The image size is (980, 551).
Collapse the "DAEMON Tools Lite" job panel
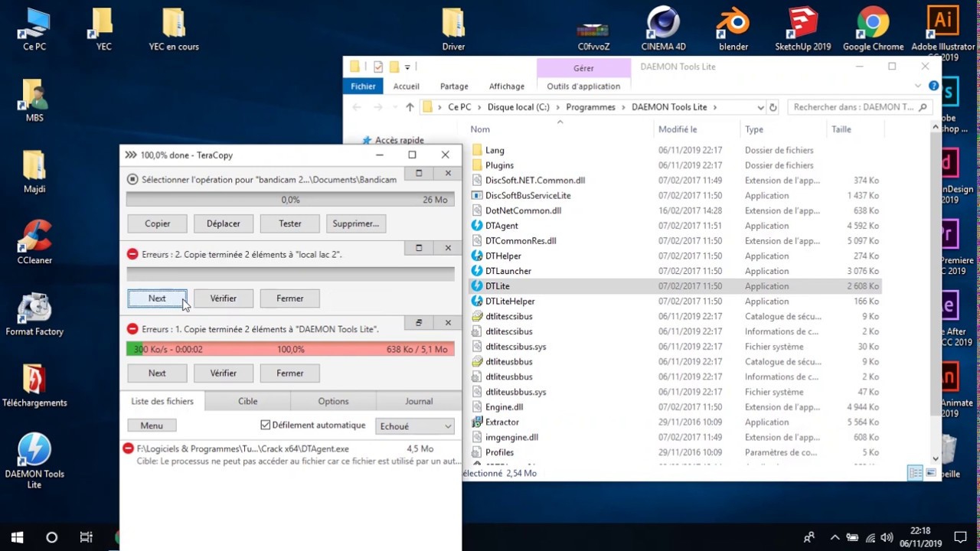(419, 323)
